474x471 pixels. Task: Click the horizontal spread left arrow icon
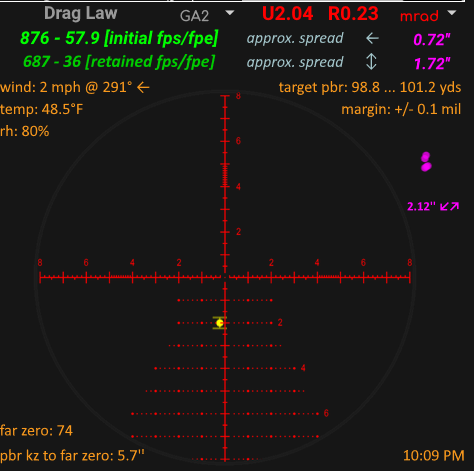(372, 39)
